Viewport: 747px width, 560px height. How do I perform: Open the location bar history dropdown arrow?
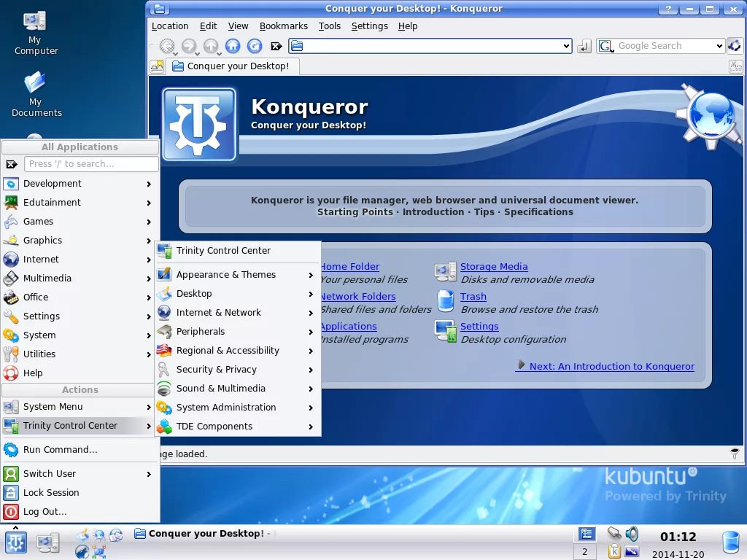[x=566, y=46]
